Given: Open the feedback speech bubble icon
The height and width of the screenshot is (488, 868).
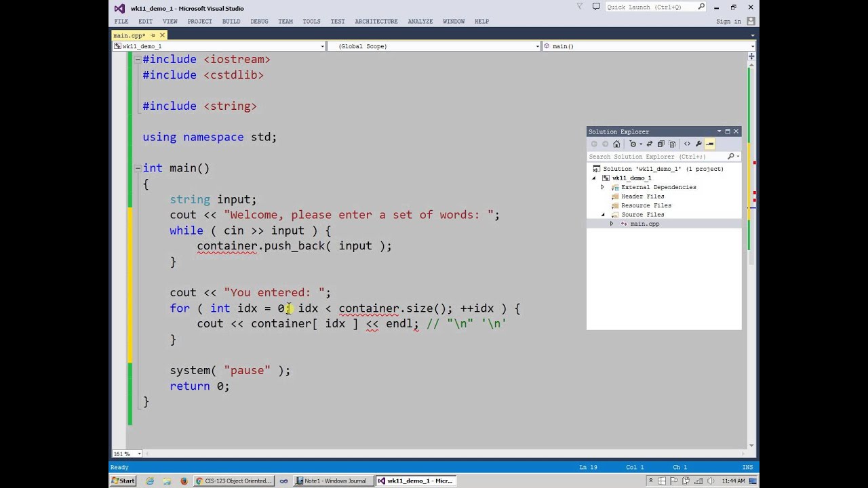Looking at the screenshot, I should [x=596, y=7].
